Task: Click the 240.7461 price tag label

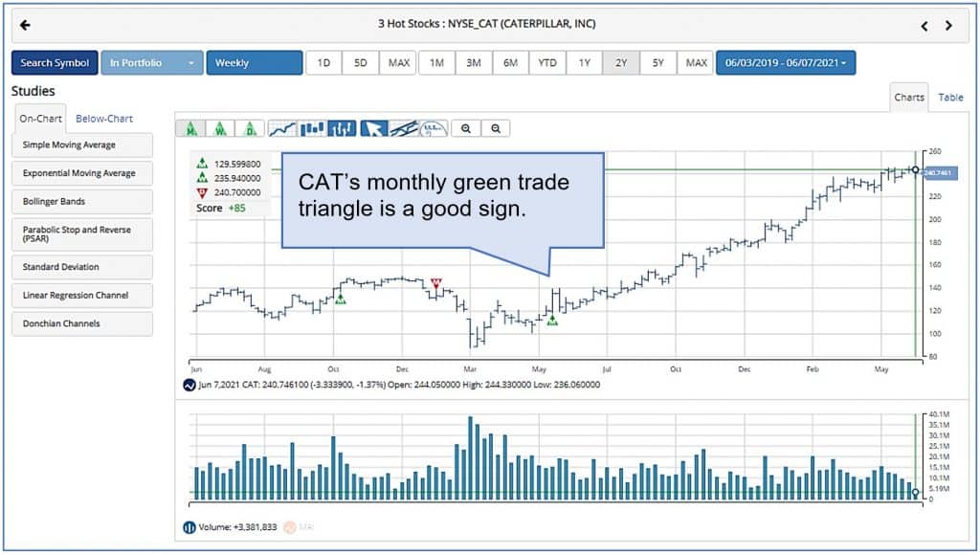Action: click(940, 172)
